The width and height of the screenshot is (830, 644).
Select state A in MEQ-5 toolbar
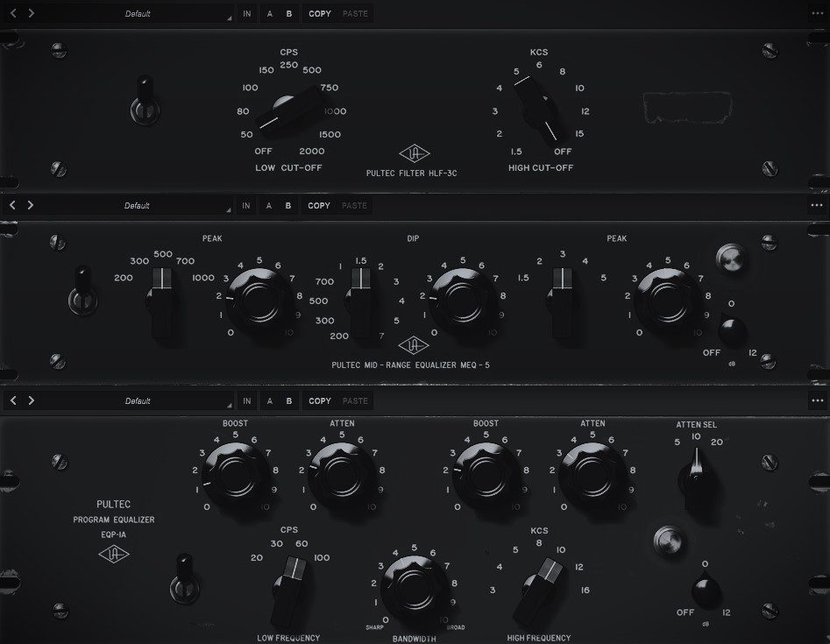269,205
